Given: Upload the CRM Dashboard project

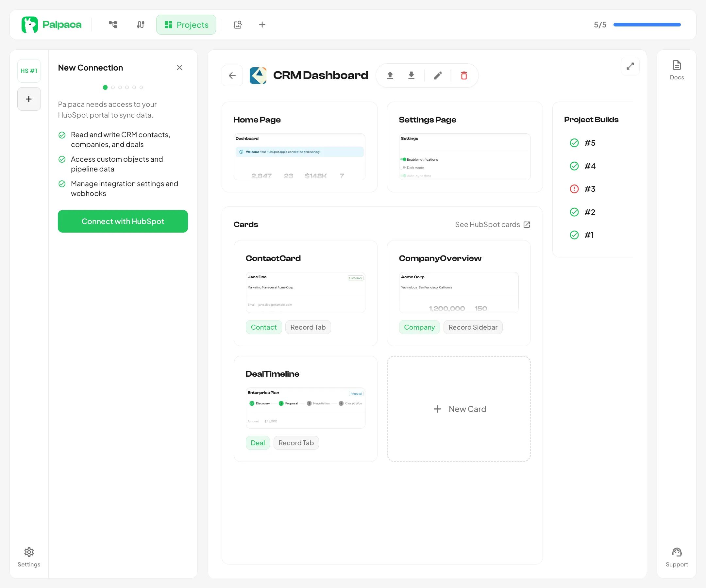Looking at the screenshot, I should [390, 75].
